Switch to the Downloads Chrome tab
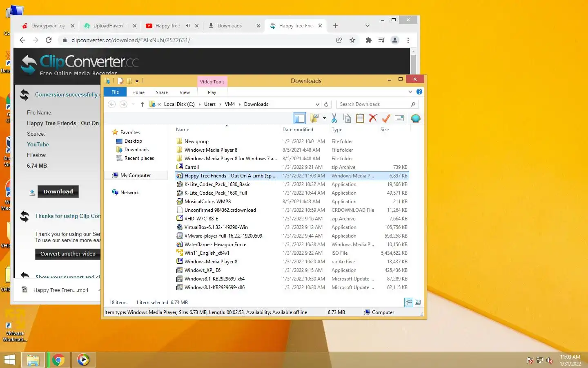This screenshot has width=588, height=368. [234, 26]
